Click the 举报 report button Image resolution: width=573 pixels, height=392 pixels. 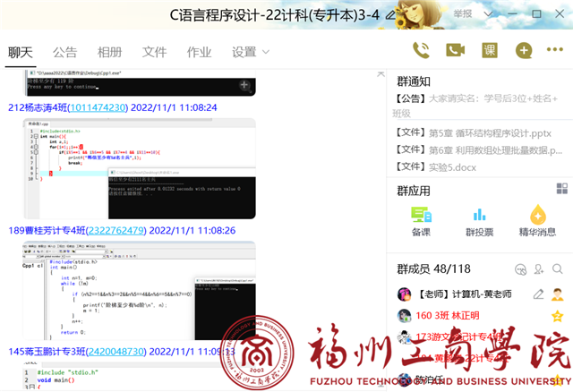tap(462, 14)
